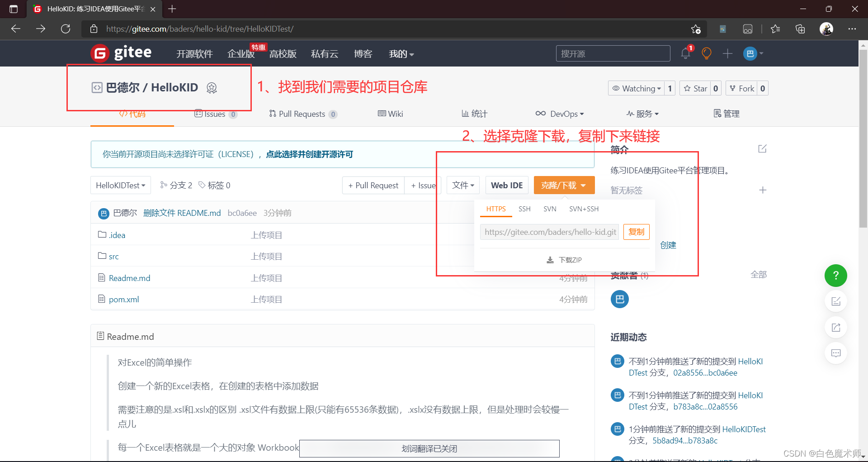The height and width of the screenshot is (462, 868).
Task: Open 企业版 in top navigation
Action: point(241,54)
